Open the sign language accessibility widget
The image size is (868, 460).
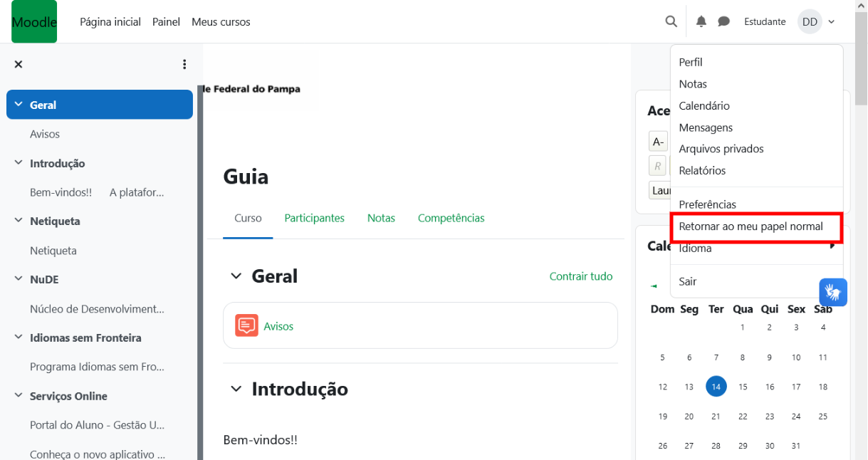[832, 292]
